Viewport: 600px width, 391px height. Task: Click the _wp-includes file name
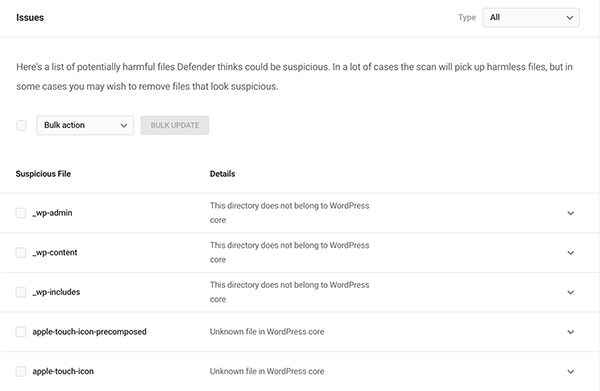tap(56, 292)
